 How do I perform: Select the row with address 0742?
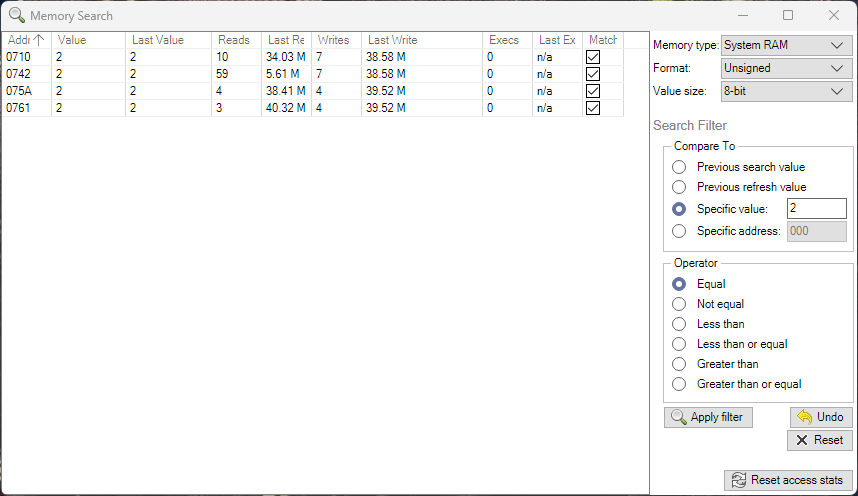pyautogui.click(x=312, y=74)
